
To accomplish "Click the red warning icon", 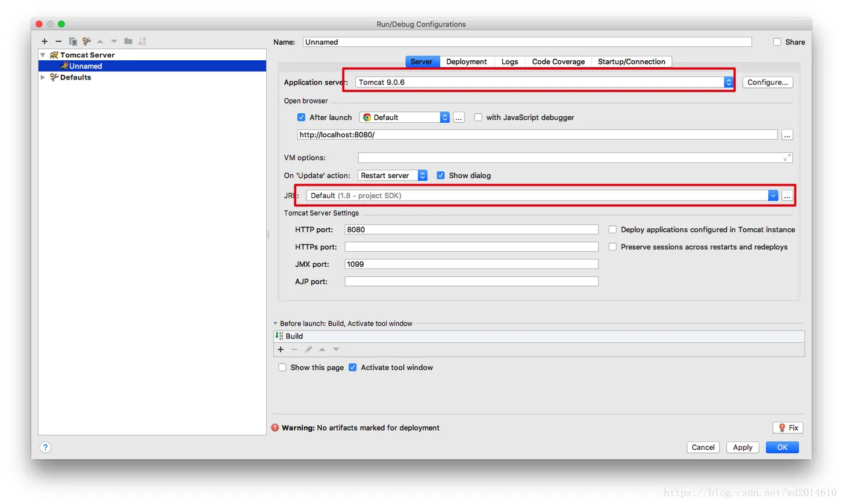I will coord(275,428).
